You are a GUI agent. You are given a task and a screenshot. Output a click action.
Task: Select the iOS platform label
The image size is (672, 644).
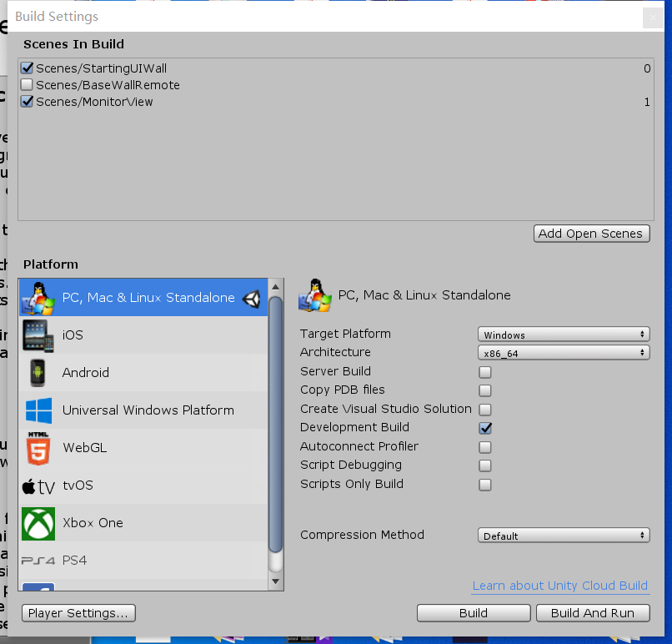click(73, 335)
